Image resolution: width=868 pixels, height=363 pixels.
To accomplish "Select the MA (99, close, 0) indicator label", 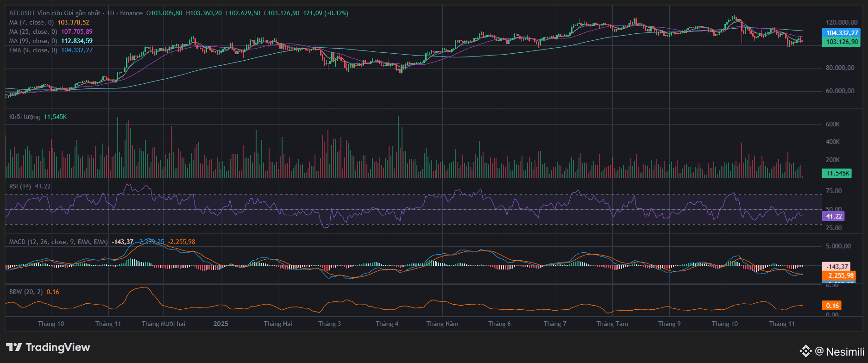I will pyautogui.click(x=33, y=41).
